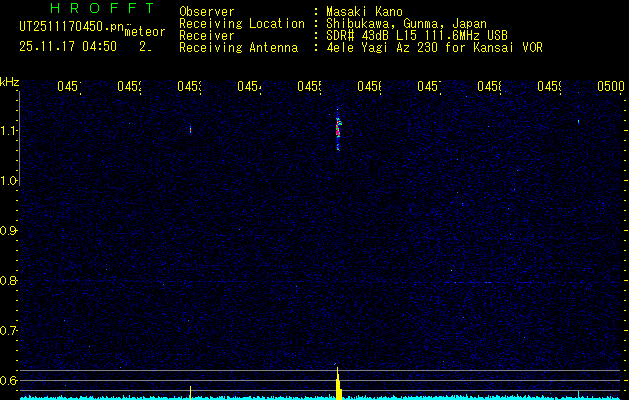
Task: Click the 4ele Yagi antenna description
Action: pos(433,47)
